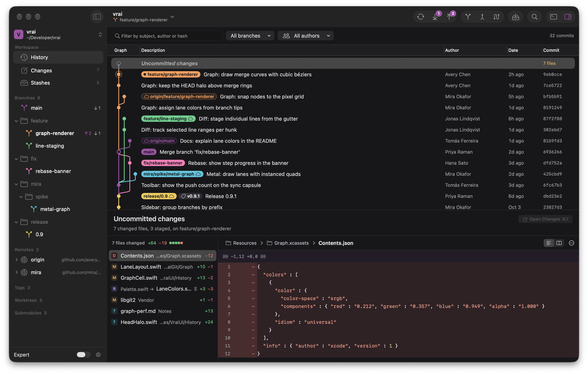Select the Uncommitted changes row
This screenshot has width=588, height=374.
[343, 63]
